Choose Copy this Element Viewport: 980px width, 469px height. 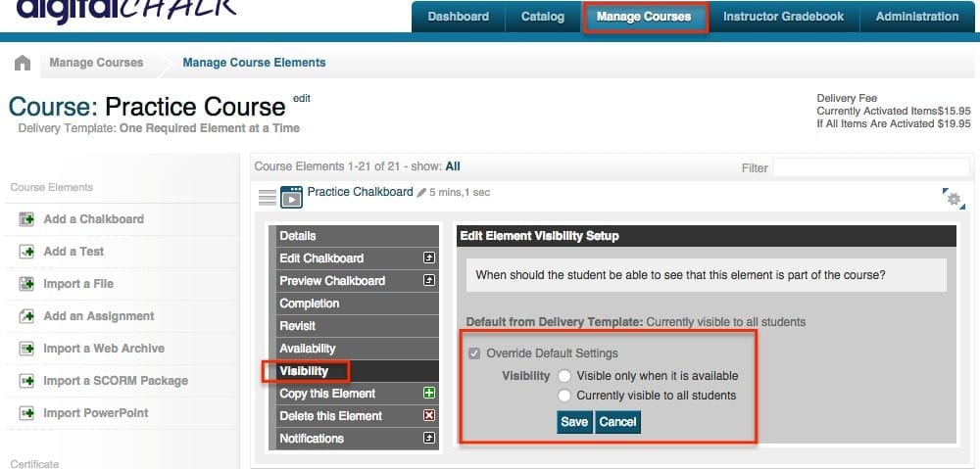357,394
